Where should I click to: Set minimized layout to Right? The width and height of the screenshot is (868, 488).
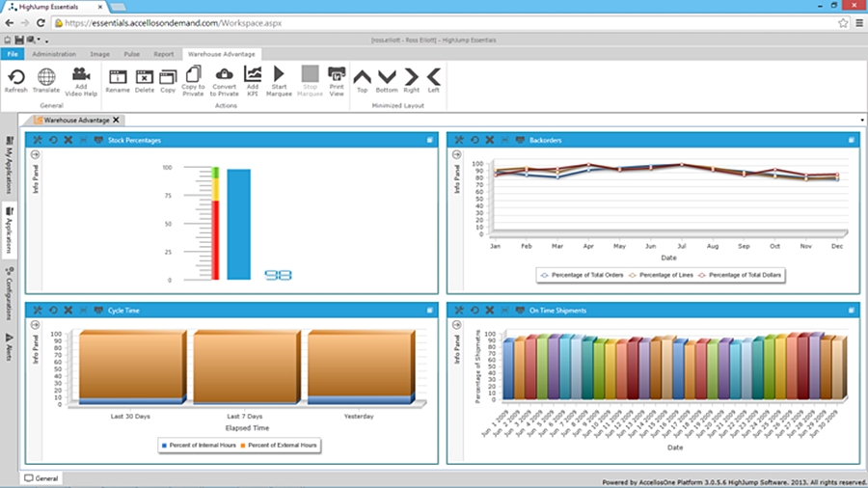pyautogui.click(x=411, y=81)
